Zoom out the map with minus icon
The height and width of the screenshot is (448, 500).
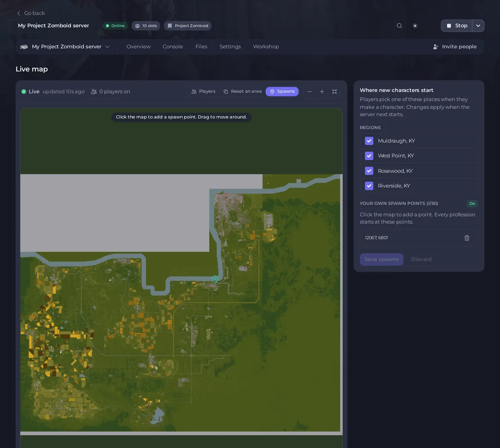click(310, 92)
